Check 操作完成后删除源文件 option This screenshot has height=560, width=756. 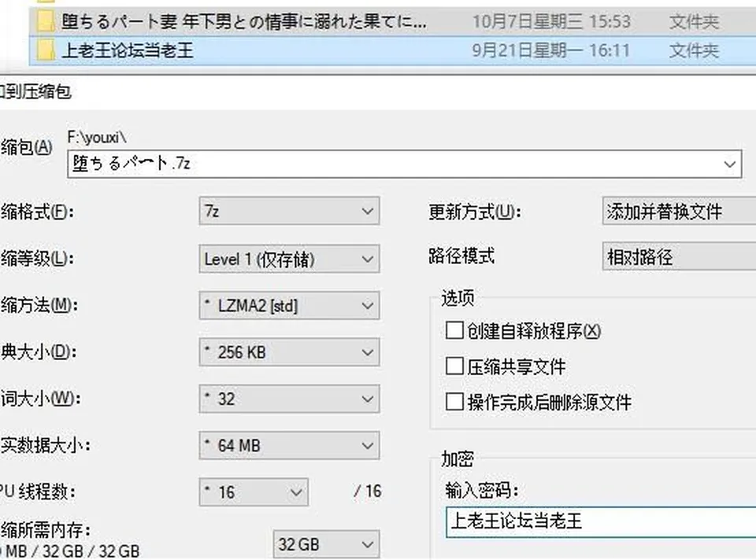(454, 402)
